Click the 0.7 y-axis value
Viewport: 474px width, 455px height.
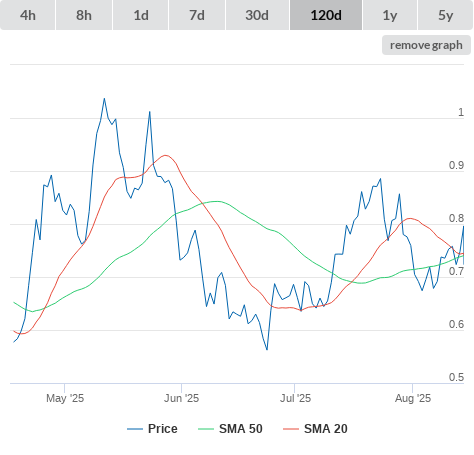(456, 271)
